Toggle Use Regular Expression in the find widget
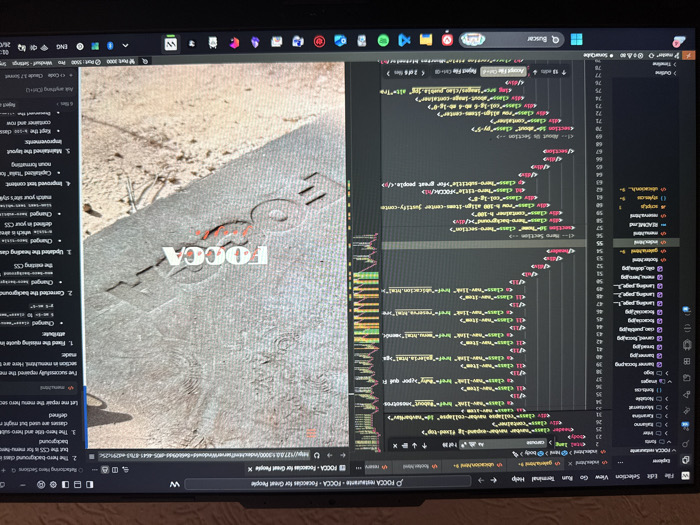Image resolution: width=700 pixels, height=525 pixels. coord(464,445)
